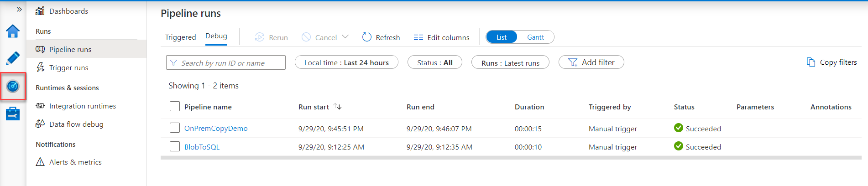Click the Refresh icon
This screenshot has height=186, width=868.
coord(366,37)
